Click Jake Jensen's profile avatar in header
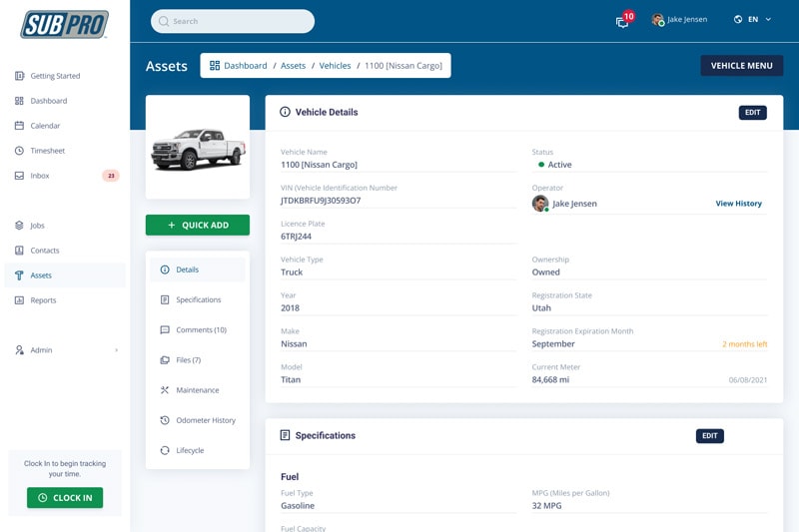The image size is (799, 532). (x=657, y=20)
